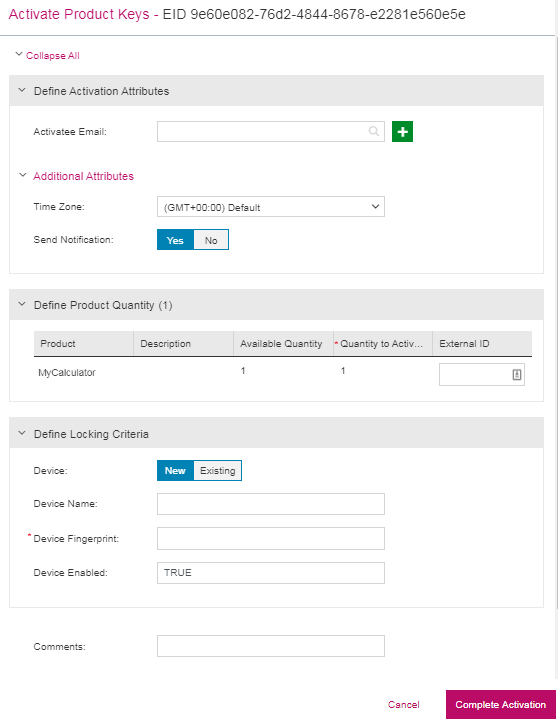Click the Device Name input field
Image resolution: width=558 pixels, height=723 pixels.
point(271,504)
